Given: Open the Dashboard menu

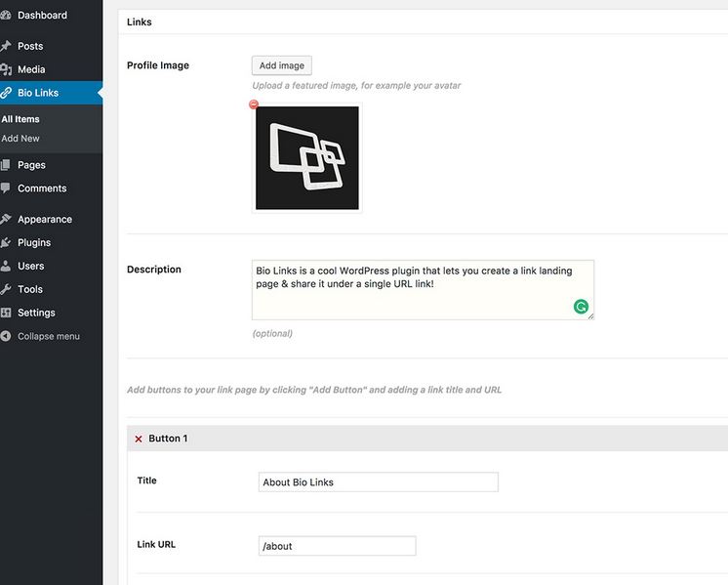Looking at the screenshot, I should point(42,16).
